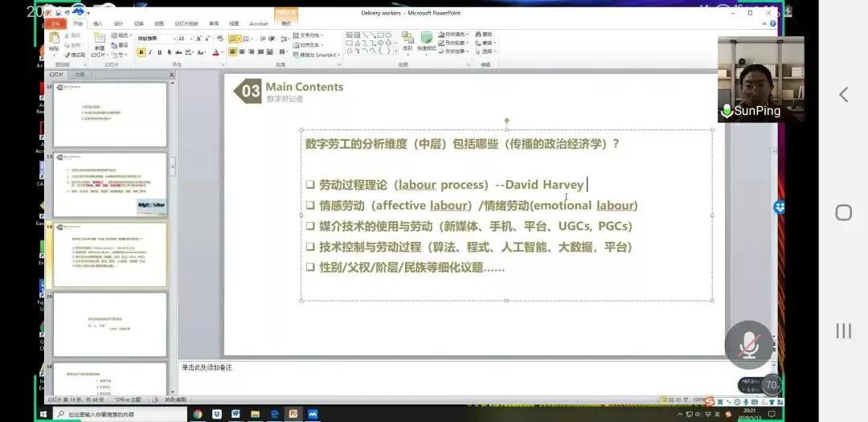Click the File button
This screenshot has height=422, width=868.
[x=55, y=23]
